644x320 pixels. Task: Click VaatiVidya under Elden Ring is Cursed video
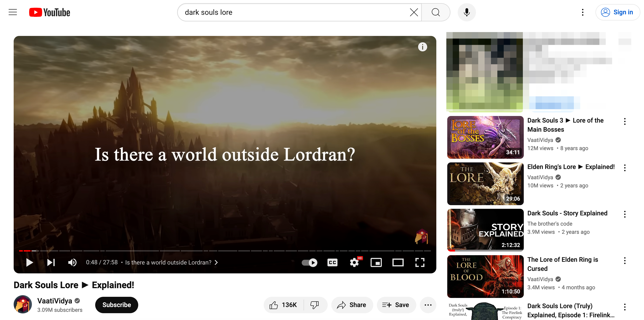[540, 279]
